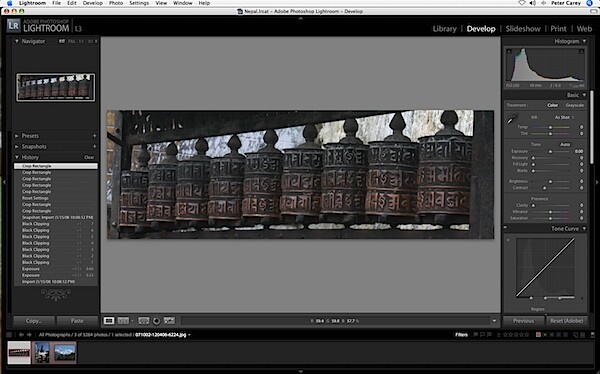Add a new snapshot with plus icon

[x=94, y=147]
